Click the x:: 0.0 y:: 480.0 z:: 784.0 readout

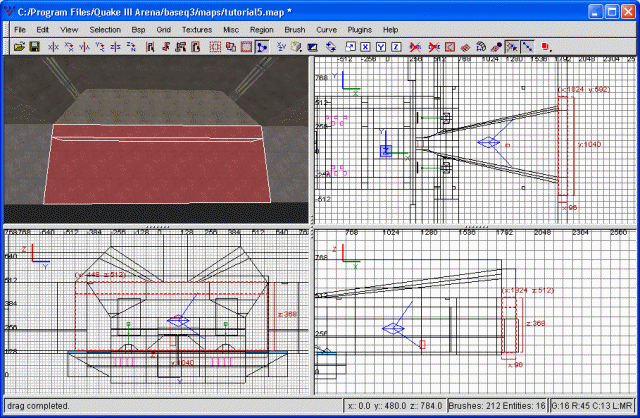(395, 406)
